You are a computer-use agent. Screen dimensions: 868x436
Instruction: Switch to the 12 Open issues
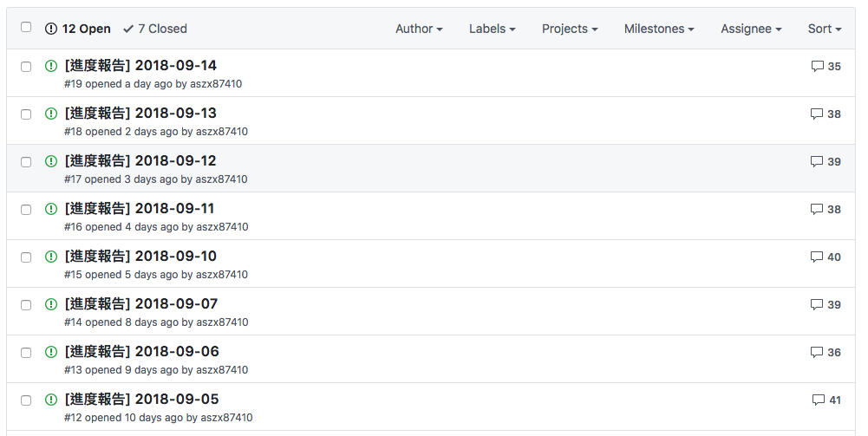click(x=78, y=29)
